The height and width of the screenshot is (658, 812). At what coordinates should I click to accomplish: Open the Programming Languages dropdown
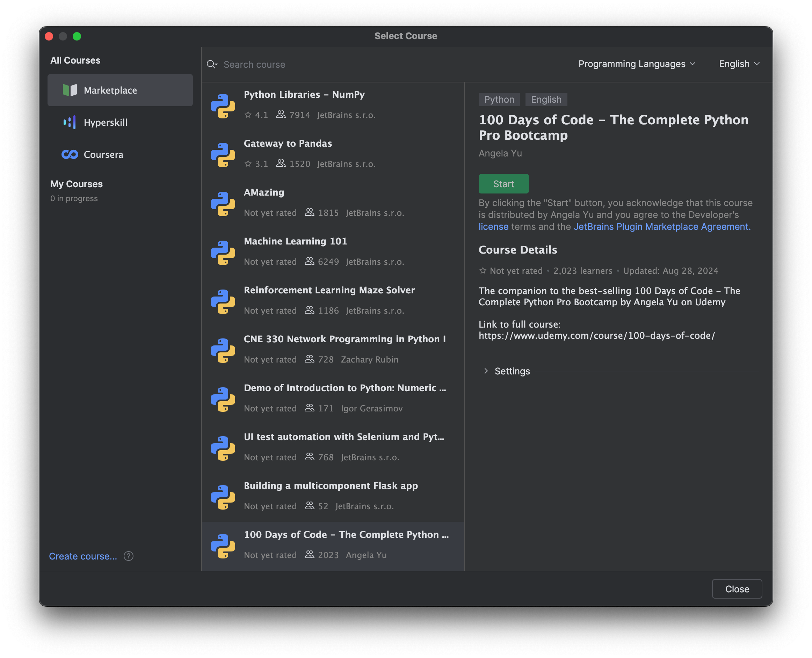(x=637, y=64)
